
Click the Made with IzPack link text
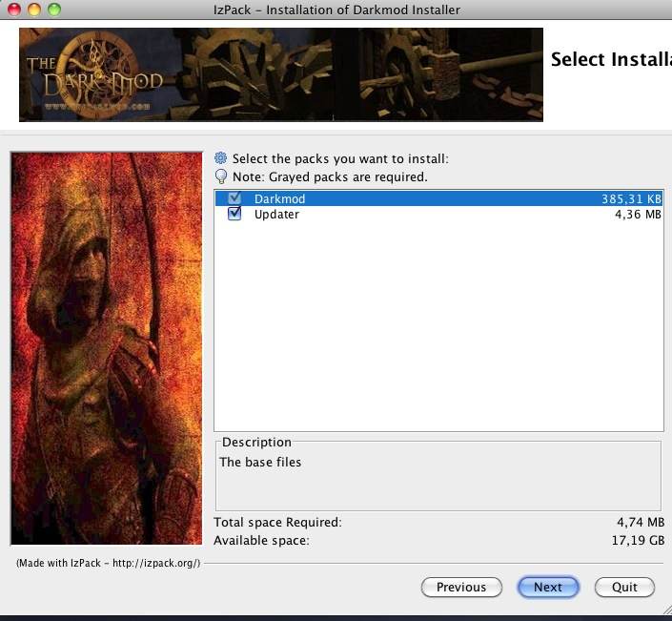[108, 563]
